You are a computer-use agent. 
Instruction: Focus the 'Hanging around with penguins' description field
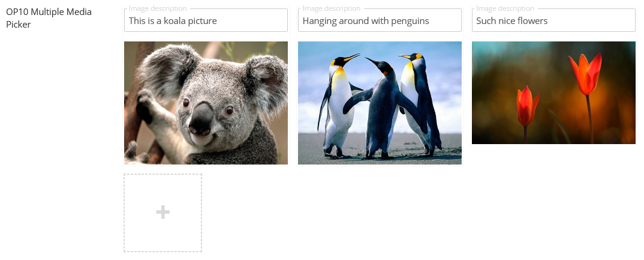[x=380, y=20]
